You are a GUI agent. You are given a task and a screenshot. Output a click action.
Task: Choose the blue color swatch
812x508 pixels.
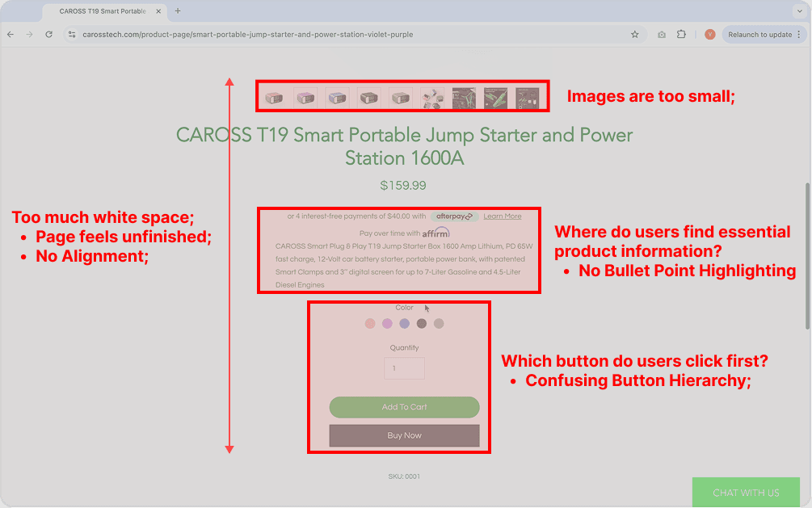(x=405, y=324)
